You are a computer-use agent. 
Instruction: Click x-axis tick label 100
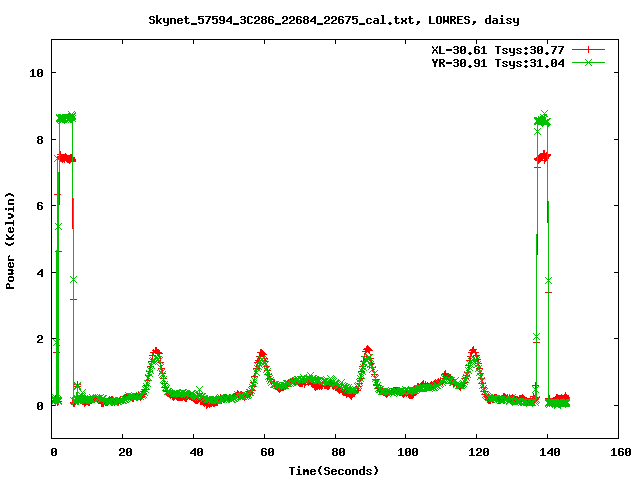[408, 452]
